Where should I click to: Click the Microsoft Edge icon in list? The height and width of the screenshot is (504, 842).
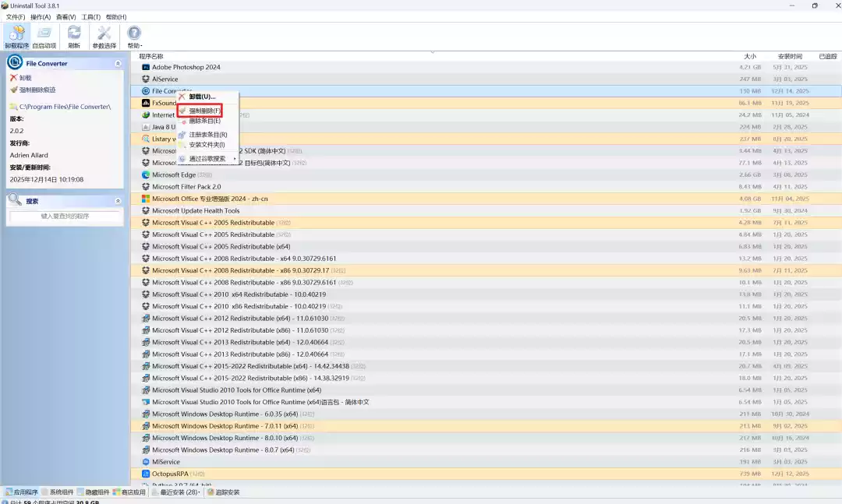[x=146, y=174]
